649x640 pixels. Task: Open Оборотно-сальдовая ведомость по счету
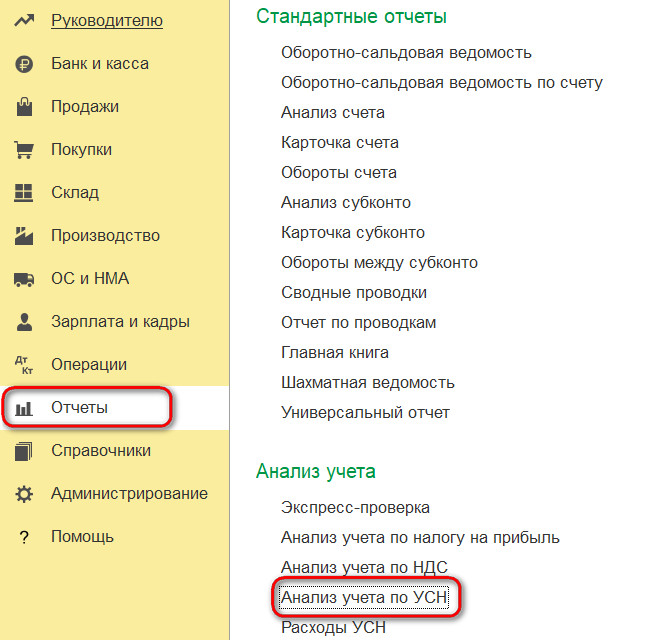point(442,83)
